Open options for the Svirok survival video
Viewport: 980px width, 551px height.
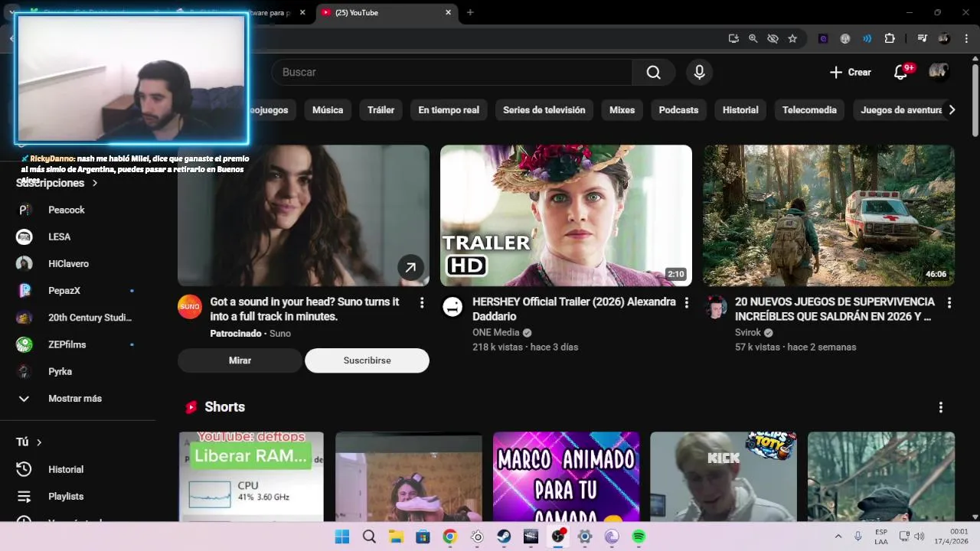[x=949, y=303]
